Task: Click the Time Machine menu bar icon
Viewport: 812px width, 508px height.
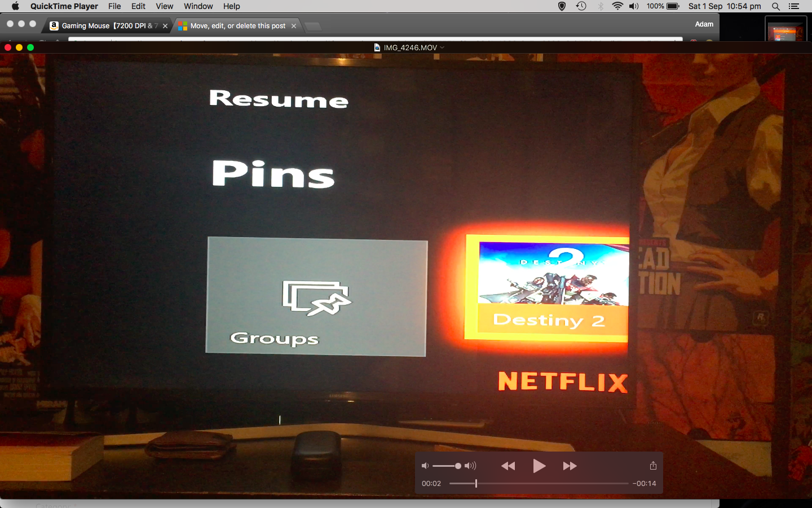Action: pos(581,6)
